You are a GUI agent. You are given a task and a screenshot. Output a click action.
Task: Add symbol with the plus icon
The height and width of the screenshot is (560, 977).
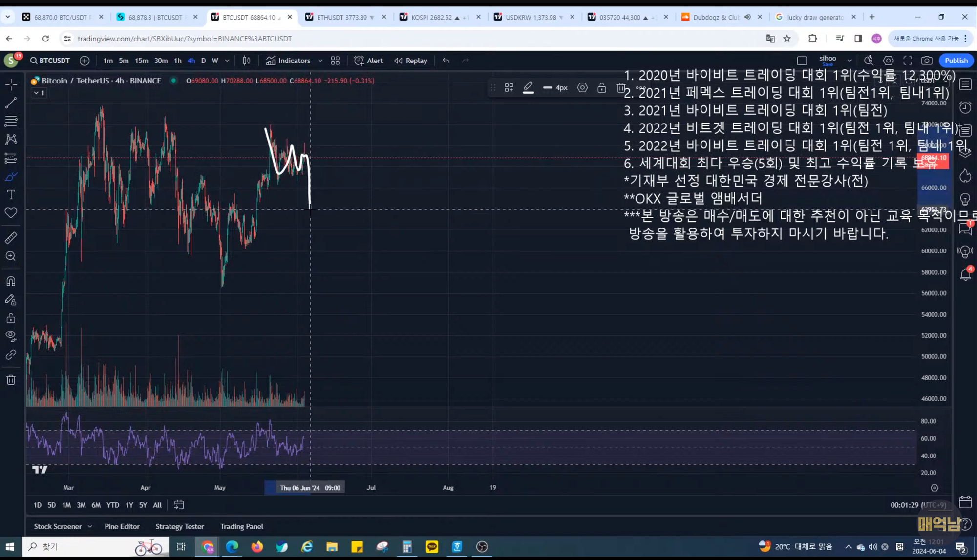tap(85, 61)
